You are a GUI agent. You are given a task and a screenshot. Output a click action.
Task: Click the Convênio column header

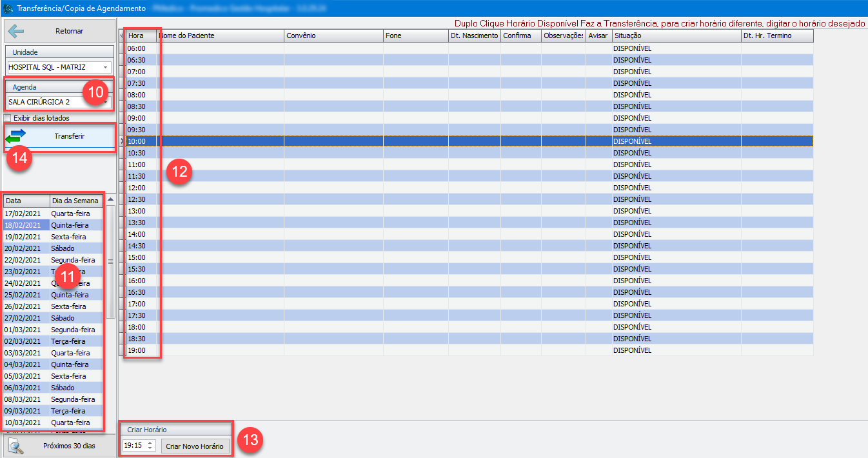click(x=333, y=36)
